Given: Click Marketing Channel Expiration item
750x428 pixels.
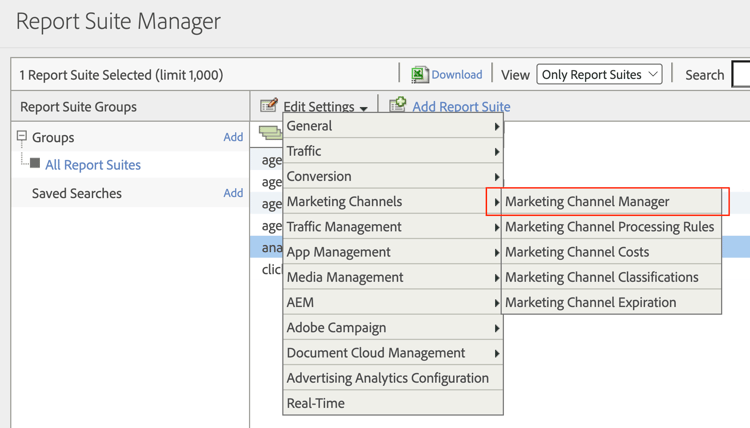Looking at the screenshot, I should (590, 302).
